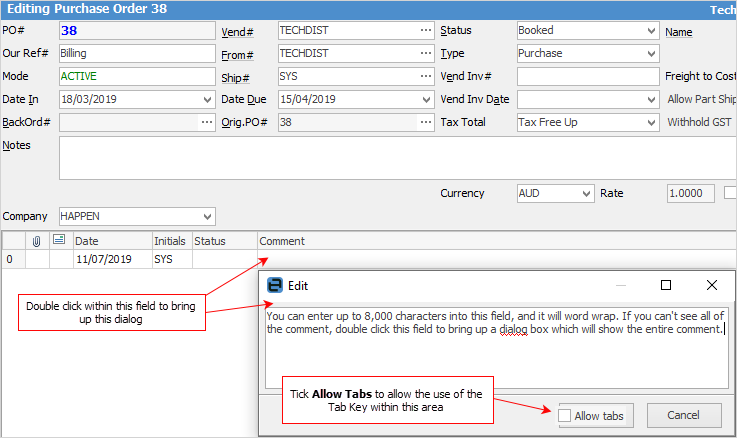Image resolution: width=737 pixels, height=438 pixels.
Task: Close the Edit dialog window
Action: [712, 285]
